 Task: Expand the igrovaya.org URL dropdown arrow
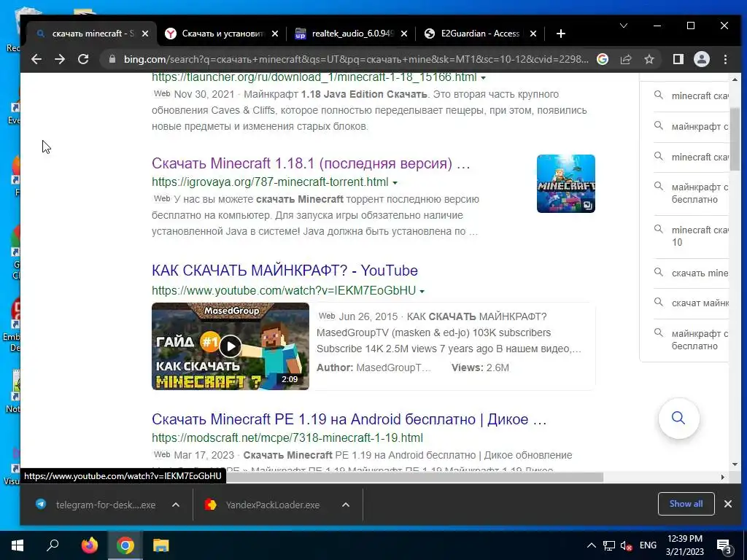(x=395, y=182)
